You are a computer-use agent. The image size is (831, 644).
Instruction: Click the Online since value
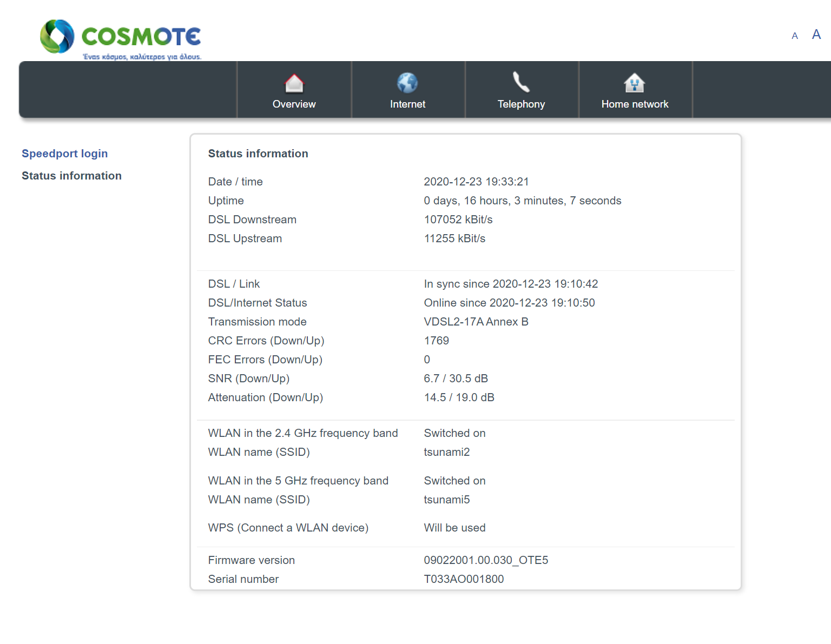click(x=509, y=303)
